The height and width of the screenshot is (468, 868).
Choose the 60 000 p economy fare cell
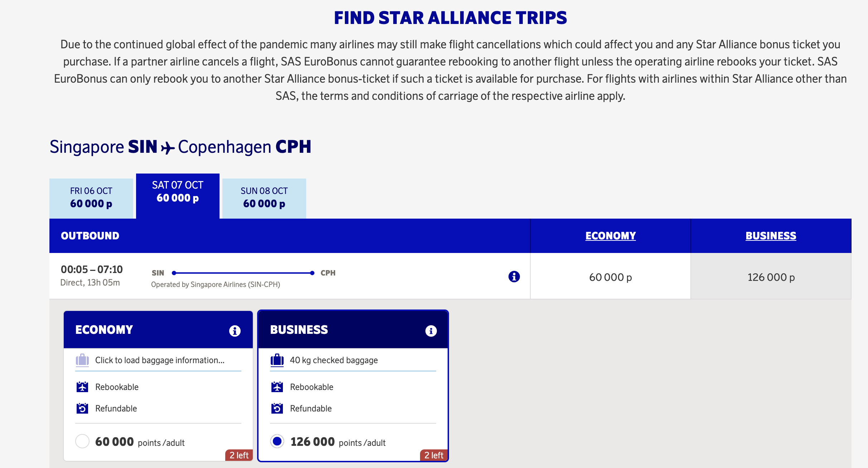click(610, 277)
